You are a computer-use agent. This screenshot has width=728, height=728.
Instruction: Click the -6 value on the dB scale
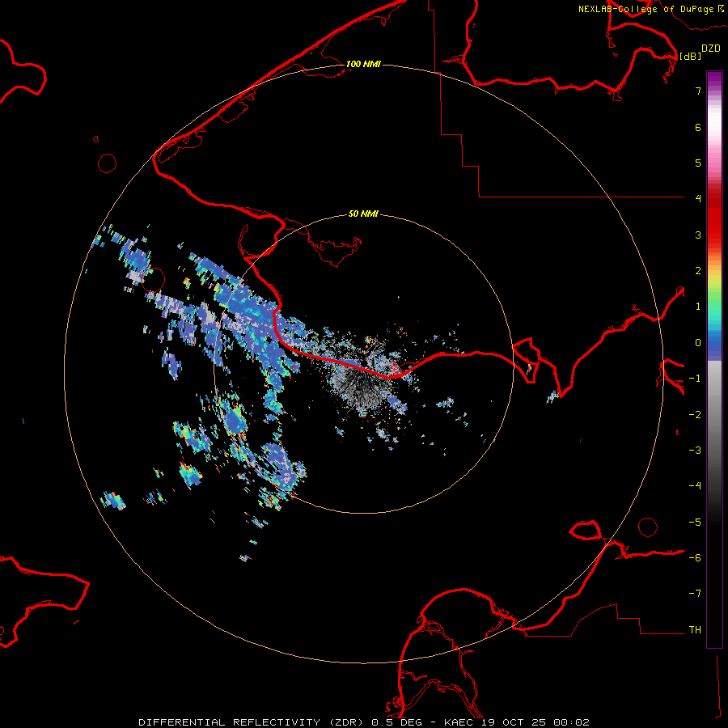click(x=695, y=558)
